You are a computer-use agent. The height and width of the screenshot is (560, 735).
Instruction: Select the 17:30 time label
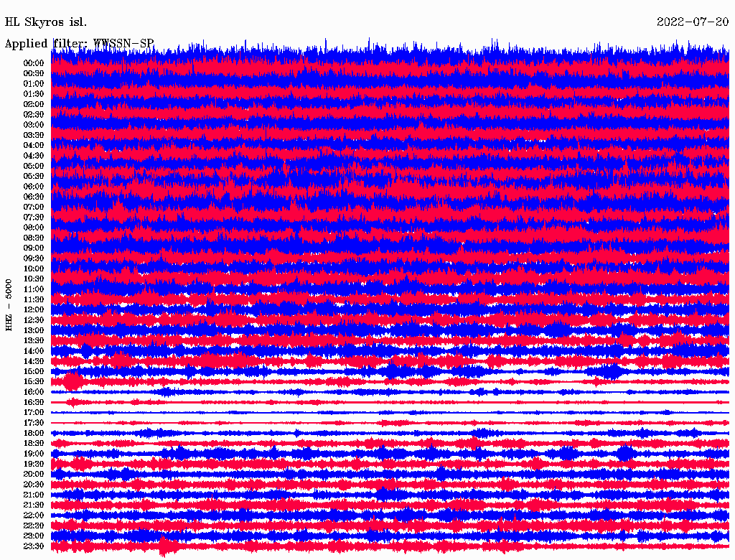click(x=34, y=423)
